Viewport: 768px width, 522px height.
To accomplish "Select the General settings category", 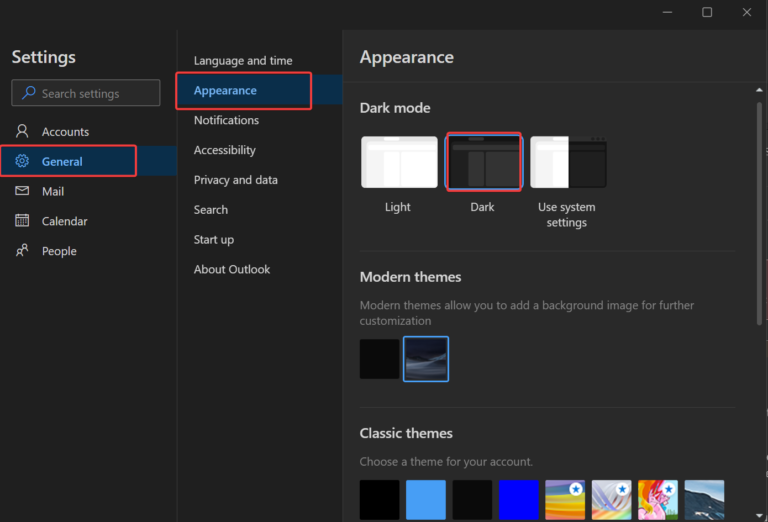I will tap(88, 161).
